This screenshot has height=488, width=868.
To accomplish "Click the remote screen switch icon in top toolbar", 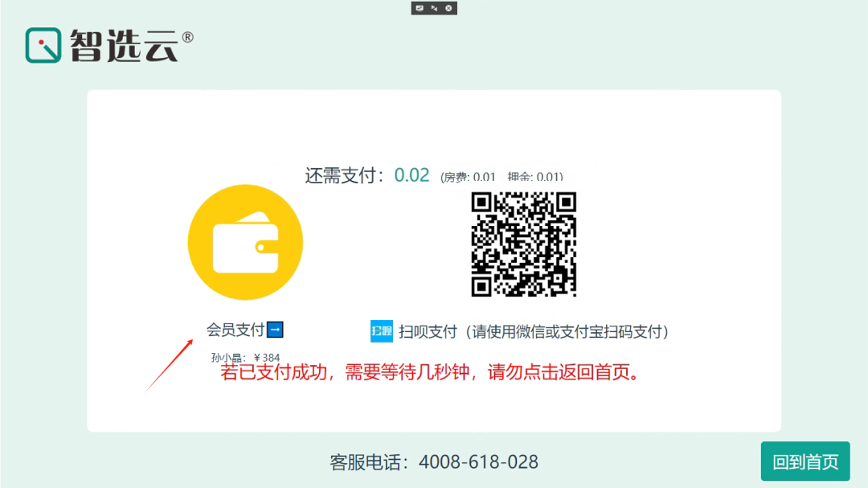I will tap(420, 8).
